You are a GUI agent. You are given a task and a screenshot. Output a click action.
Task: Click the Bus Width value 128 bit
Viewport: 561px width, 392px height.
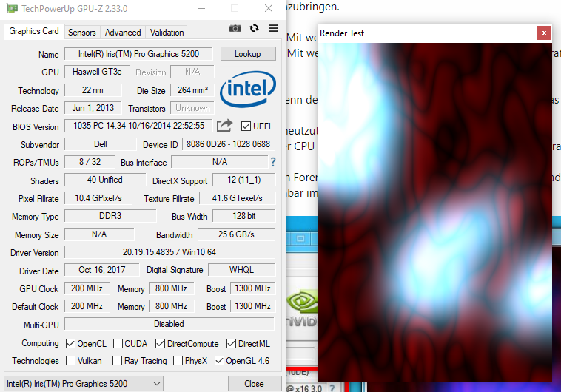coord(244,216)
